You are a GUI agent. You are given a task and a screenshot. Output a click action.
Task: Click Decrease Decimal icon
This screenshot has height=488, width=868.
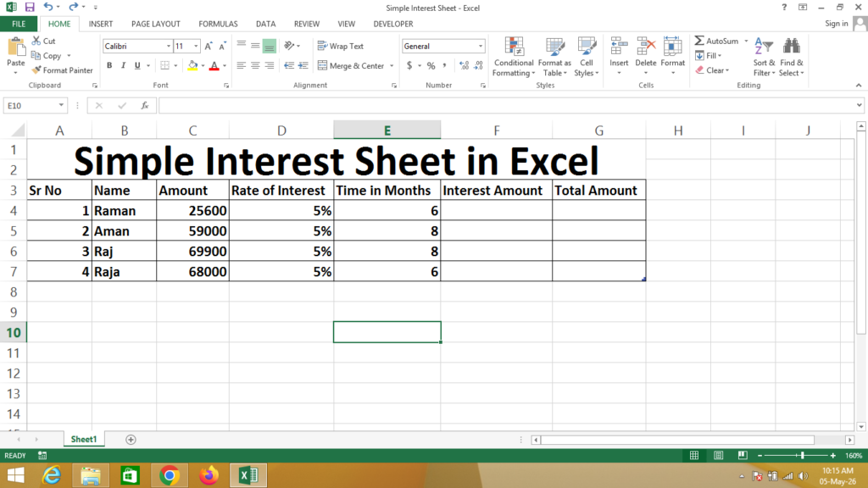(478, 65)
